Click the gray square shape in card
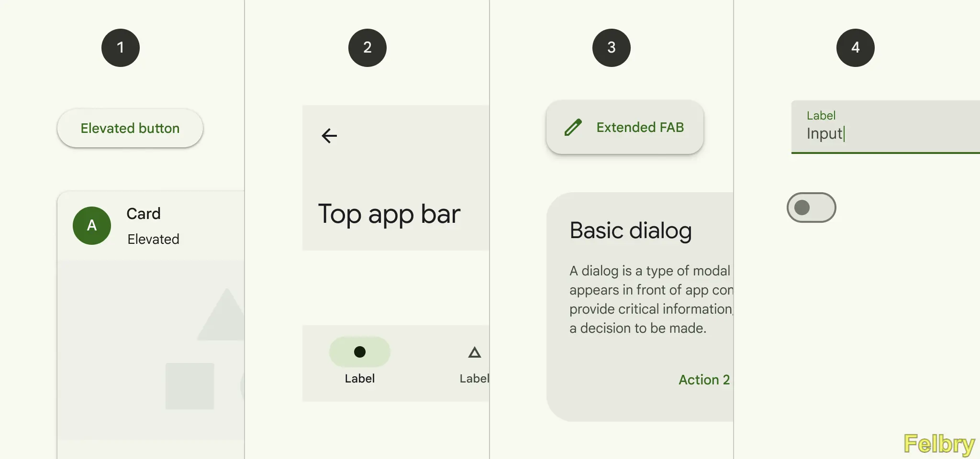This screenshot has width=980, height=459. pos(189,386)
